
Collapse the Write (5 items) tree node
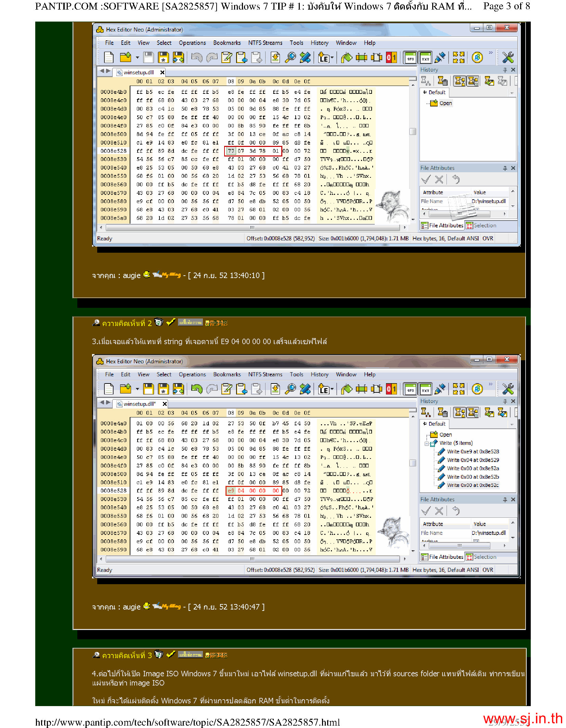click(x=427, y=443)
